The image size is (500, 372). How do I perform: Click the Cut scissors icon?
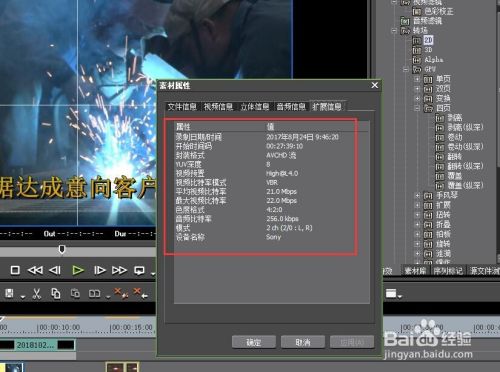pos(36,293)
